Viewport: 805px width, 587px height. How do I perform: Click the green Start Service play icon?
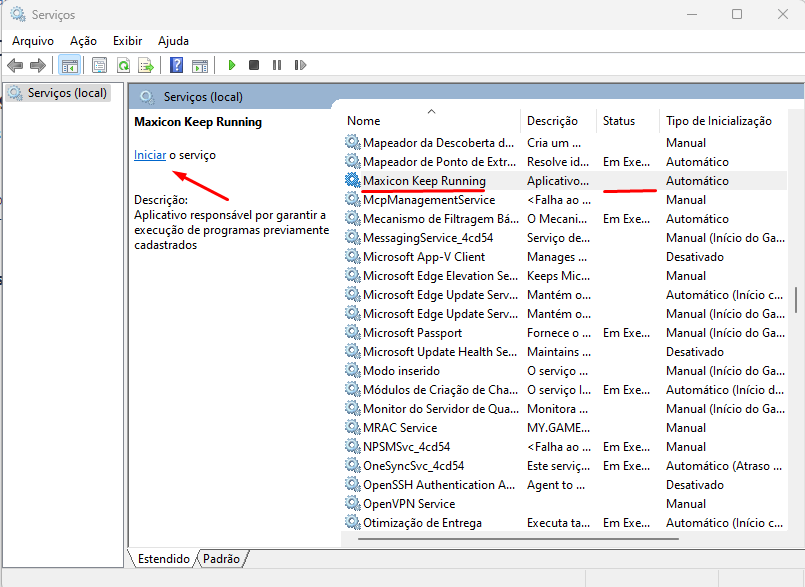232,65
